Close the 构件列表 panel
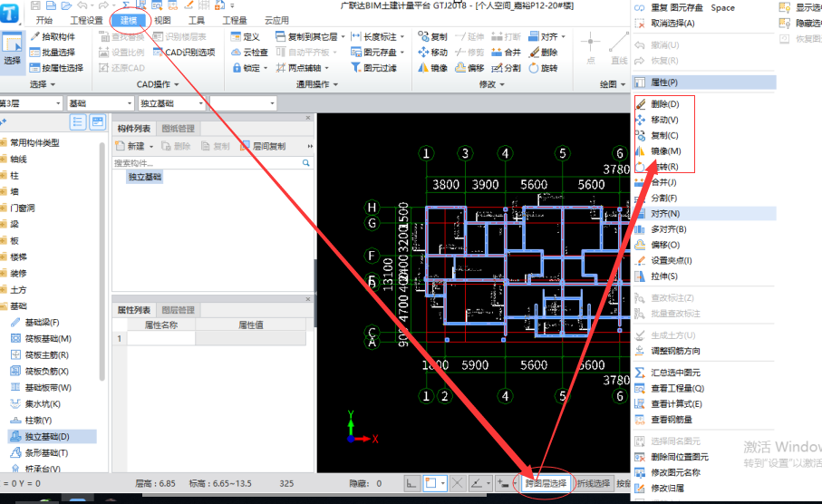822x504 pixels. 308,118
